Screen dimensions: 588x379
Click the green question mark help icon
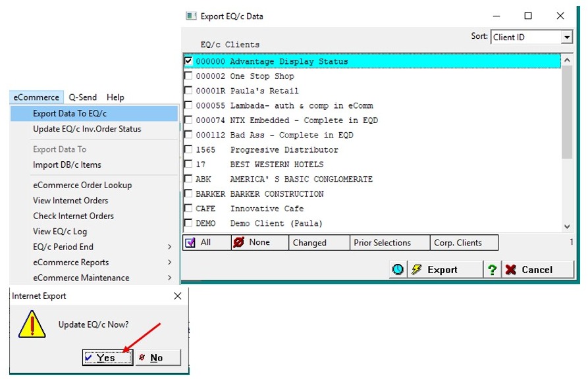click(492, 269)
